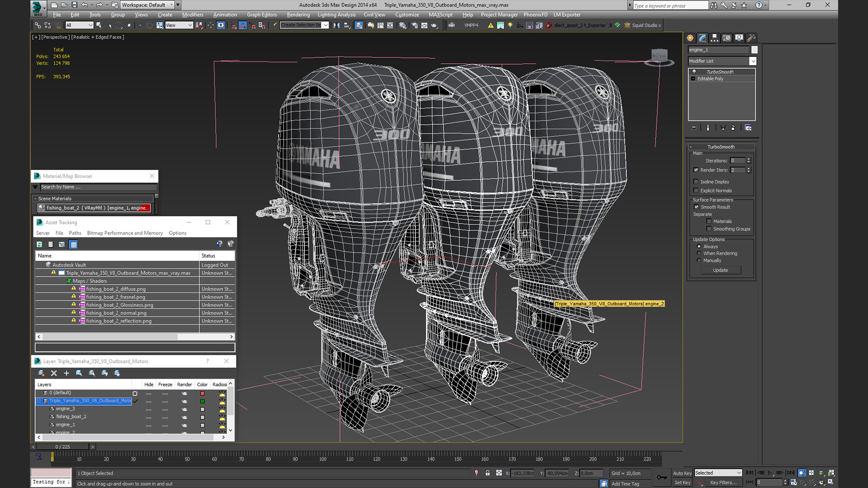Click the green Triple_Yamaha layer color swatch
This screenshot has height=488, width=868.
[203, 401]
